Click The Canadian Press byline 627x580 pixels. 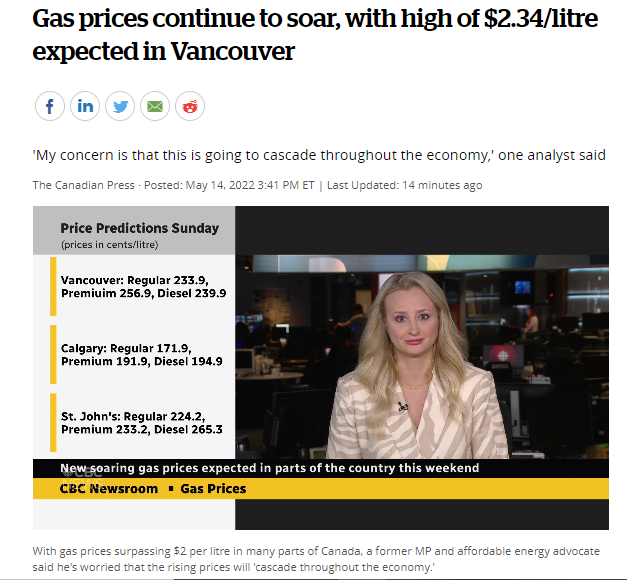tap(84, 185)
